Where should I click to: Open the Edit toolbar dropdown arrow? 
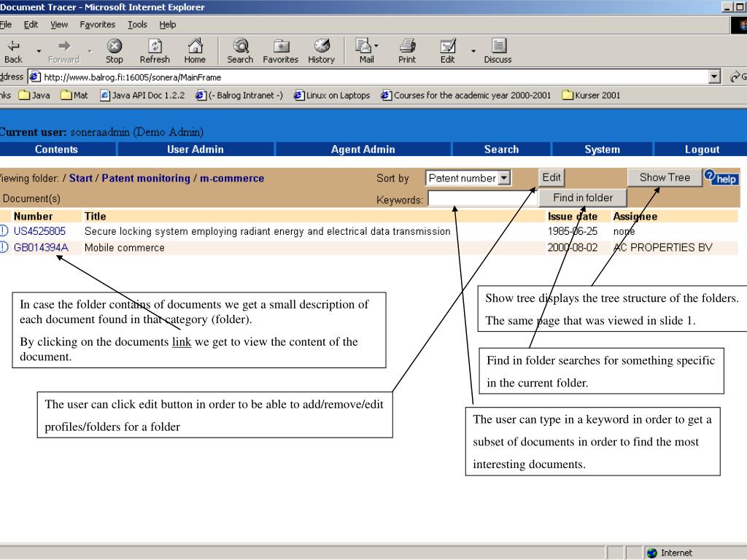click(x=473, y=50)
